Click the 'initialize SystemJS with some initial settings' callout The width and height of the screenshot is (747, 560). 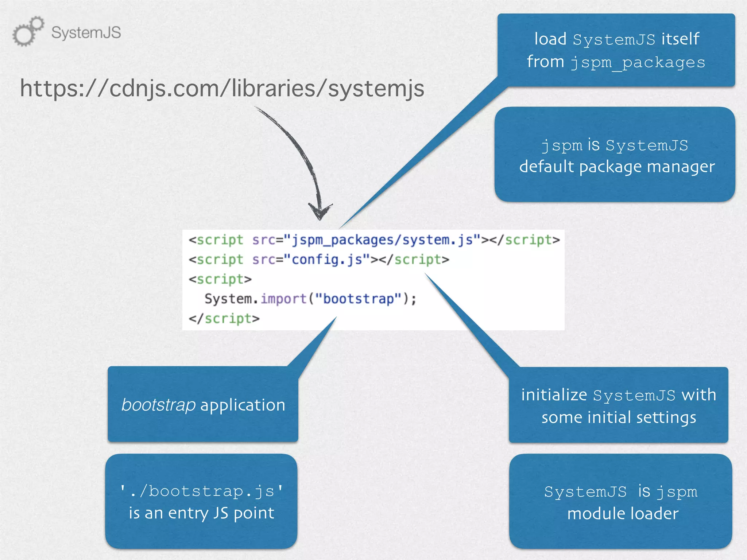pos(619,405)
